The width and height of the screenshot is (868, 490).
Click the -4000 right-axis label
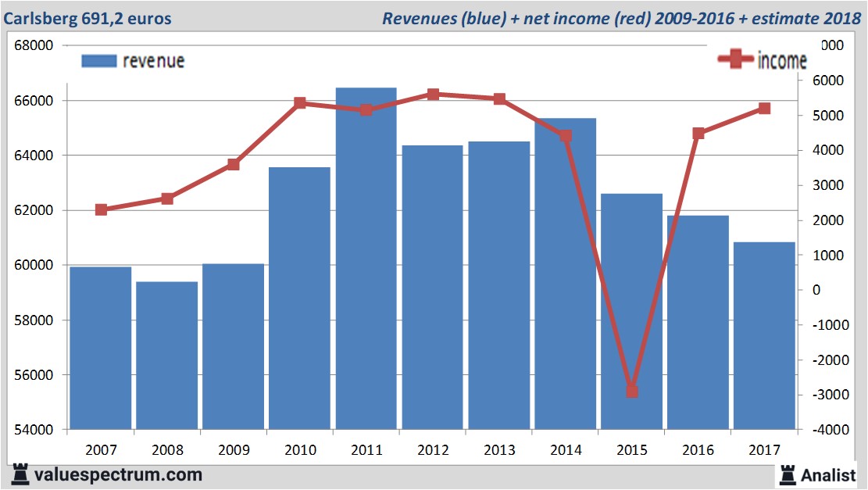pyautogui.click(x=830, y=430)
